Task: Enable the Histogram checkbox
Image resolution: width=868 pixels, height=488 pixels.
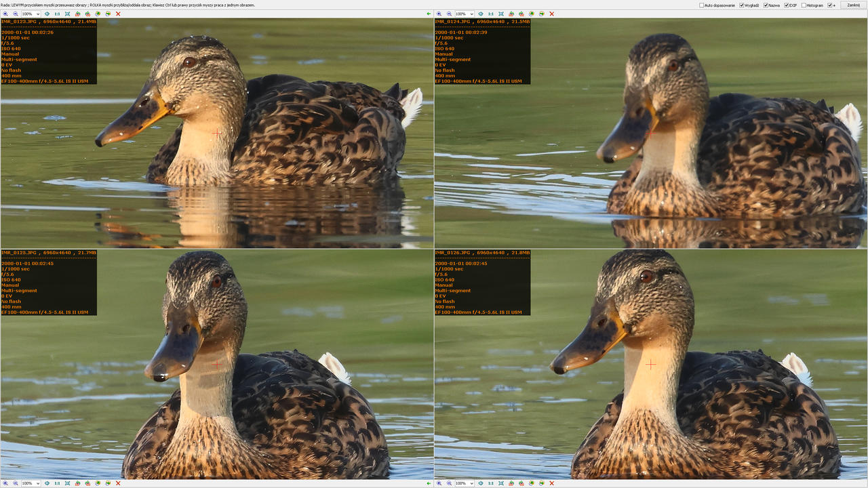Action: pyautogui.click(x=804, y=5)
